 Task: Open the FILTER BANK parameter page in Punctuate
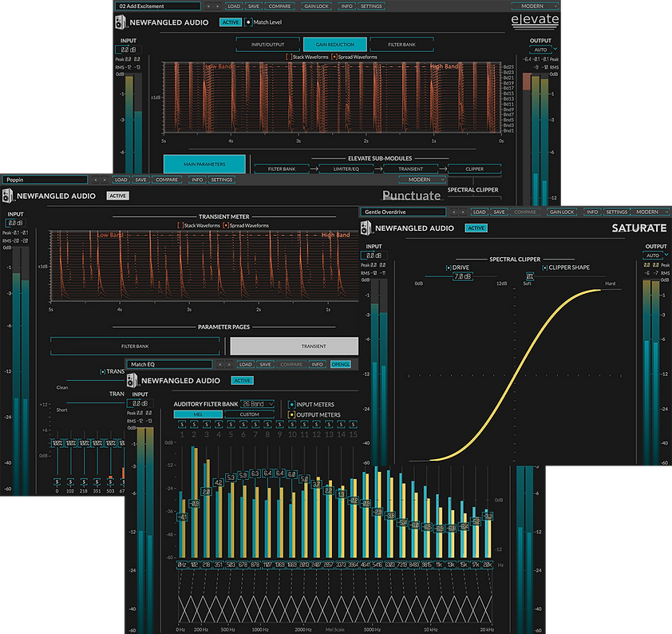coord(135,346)
